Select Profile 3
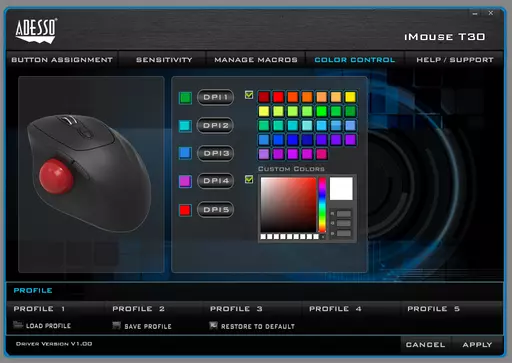 [236, 309]
